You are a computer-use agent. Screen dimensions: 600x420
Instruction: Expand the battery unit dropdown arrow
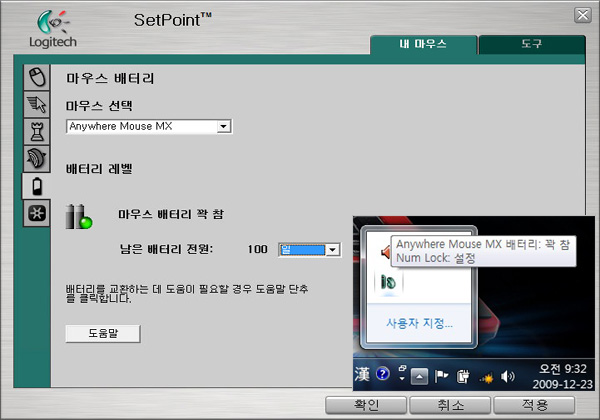pos(333,250)
